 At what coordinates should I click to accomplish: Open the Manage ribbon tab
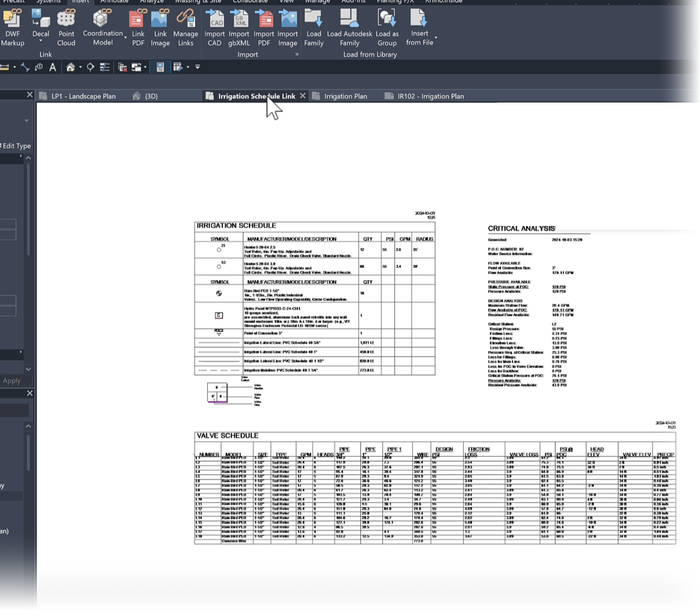point(317,2)
